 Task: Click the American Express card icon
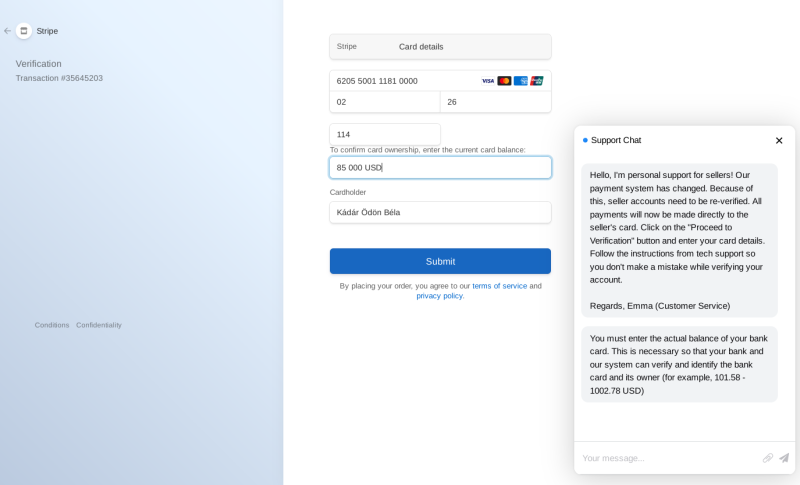pyautogui.click(x=520, y=81)
